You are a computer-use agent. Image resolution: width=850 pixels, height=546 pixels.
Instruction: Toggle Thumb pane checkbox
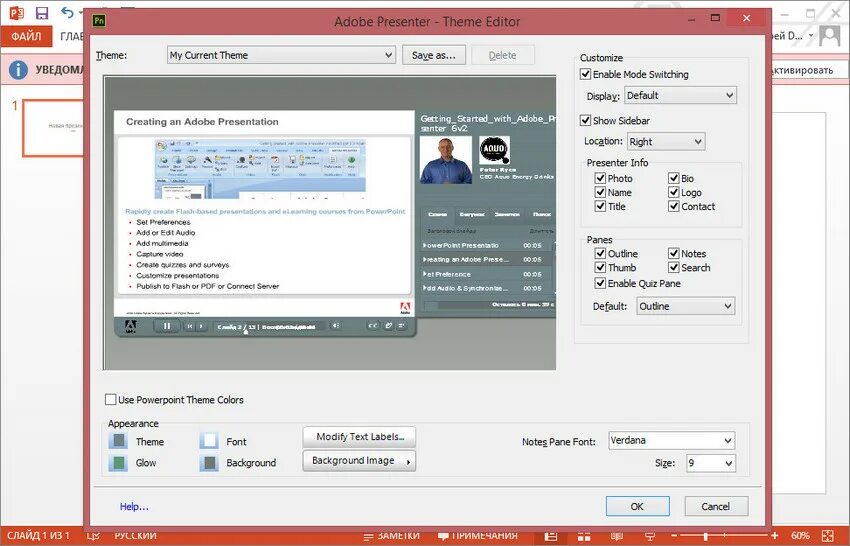point(600,267)
